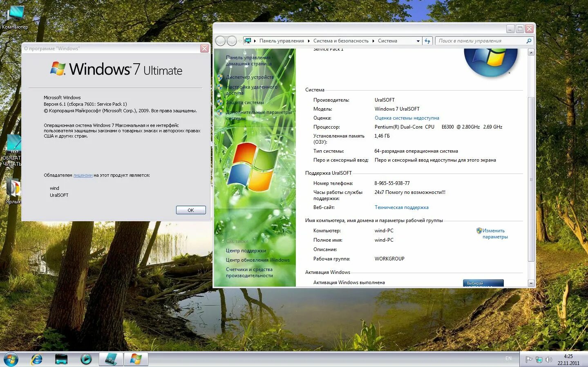
Task: Open the recent pages arrow beside navigation buttons
Action: pos(240,41)
